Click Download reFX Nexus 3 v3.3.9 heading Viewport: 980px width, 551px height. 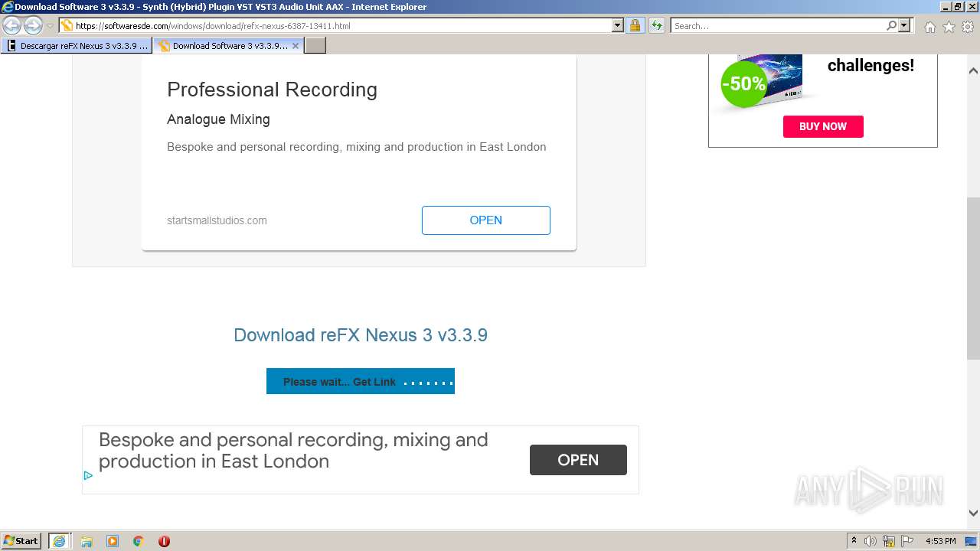pyautogui.click(x=361, y=335)
